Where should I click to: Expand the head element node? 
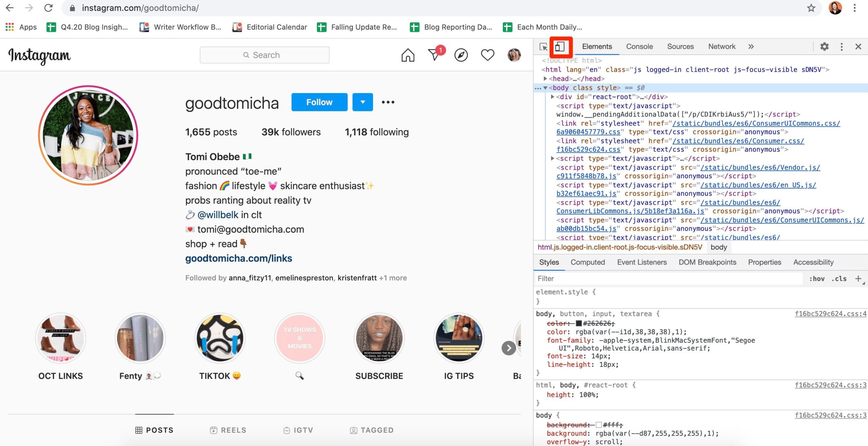545,78
